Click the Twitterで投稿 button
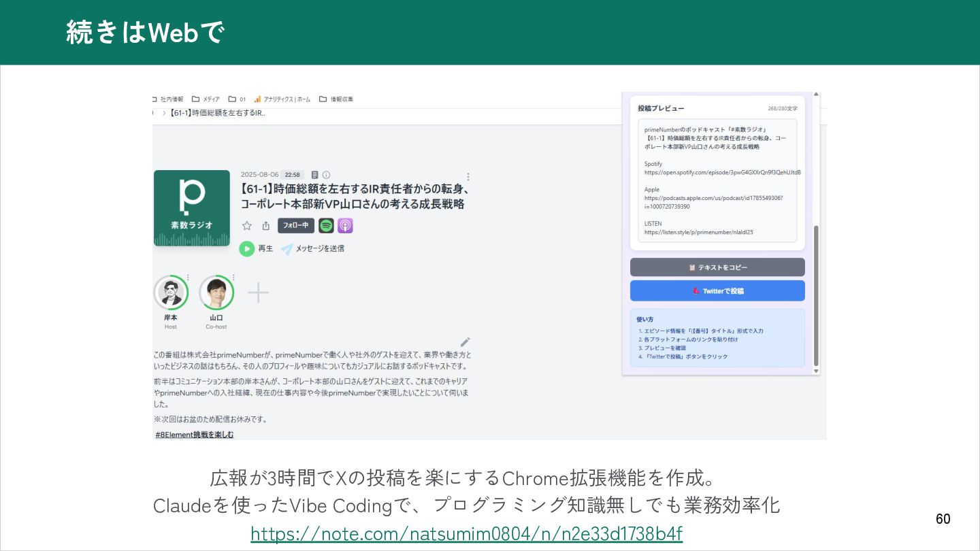980x551 pixels. [717, 290]
